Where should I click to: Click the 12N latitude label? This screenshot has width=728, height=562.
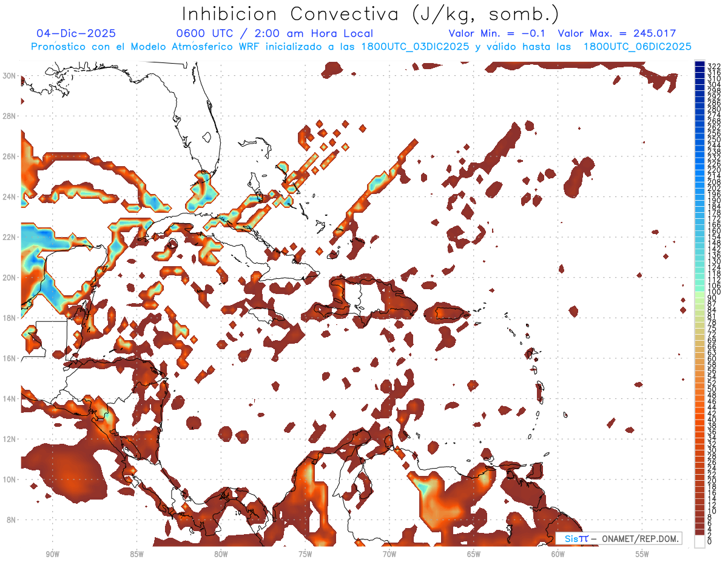(x=10, y=439)
